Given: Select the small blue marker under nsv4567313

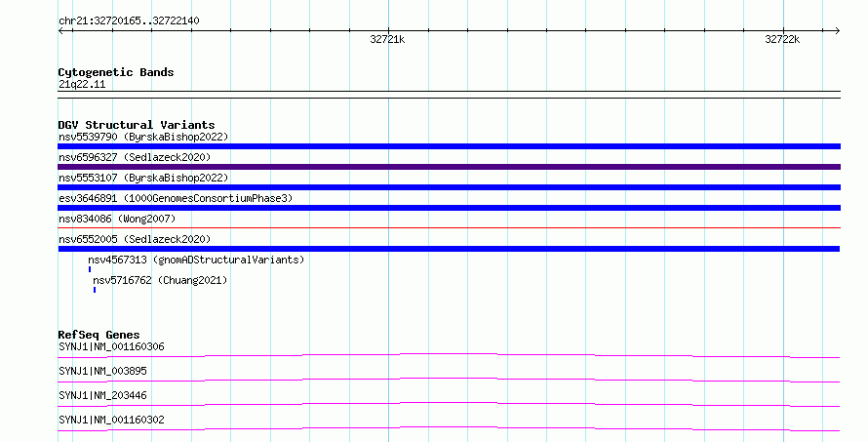Looking at the screenshot, I should 90,269.
